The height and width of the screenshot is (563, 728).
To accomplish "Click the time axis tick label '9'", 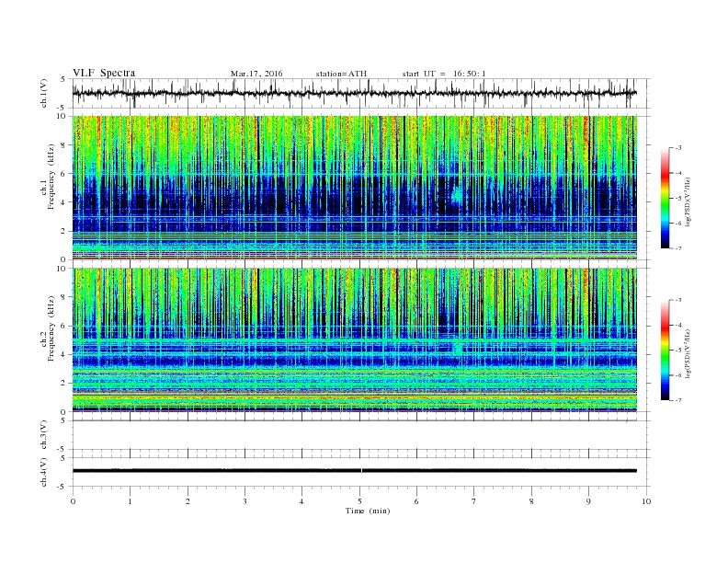I will [x=588, y=501].
